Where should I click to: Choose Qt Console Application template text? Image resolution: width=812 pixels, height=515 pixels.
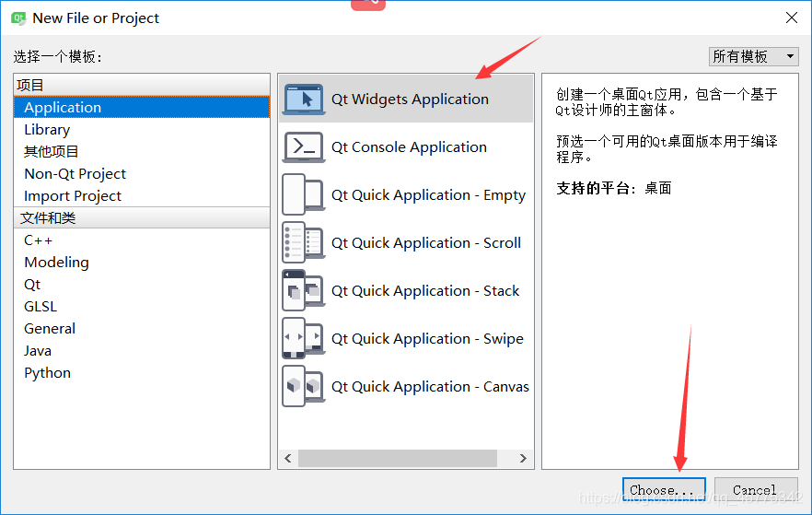409,147
